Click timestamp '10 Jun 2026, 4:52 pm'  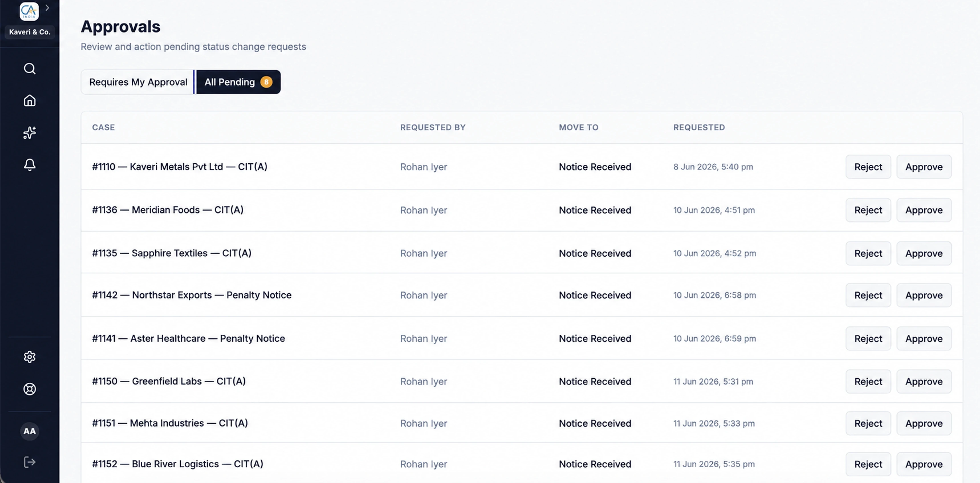[714, 253]
